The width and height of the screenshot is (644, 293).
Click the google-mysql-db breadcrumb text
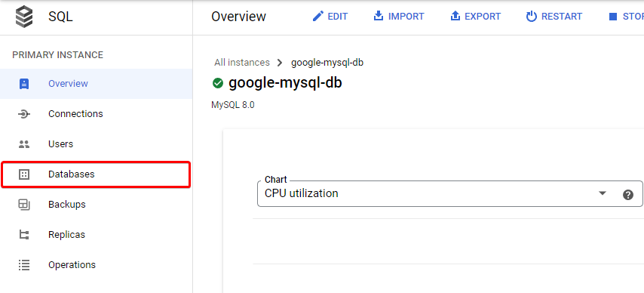(327, 63)
